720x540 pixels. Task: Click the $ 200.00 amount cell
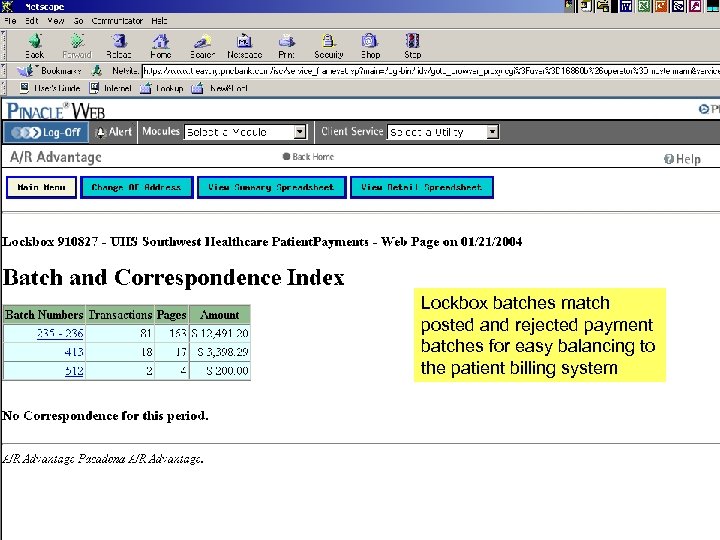(x=219, y=371)
